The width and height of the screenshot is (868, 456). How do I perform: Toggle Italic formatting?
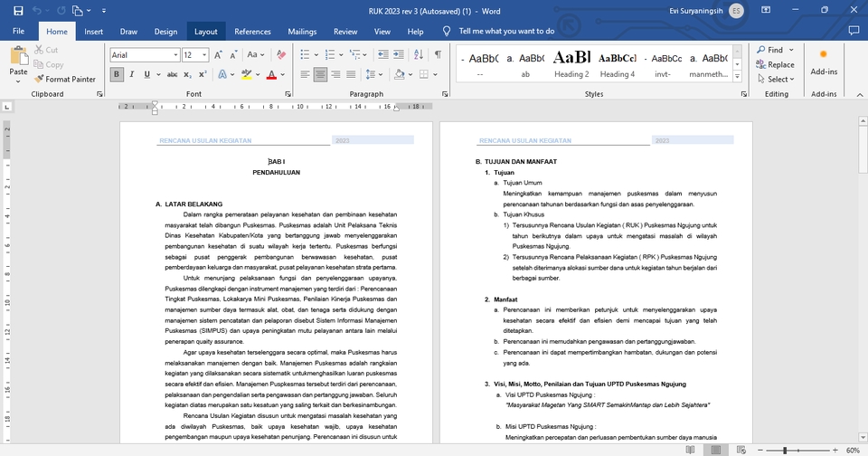132,74
